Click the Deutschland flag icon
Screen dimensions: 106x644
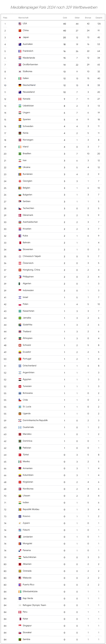tap(20, 85)
